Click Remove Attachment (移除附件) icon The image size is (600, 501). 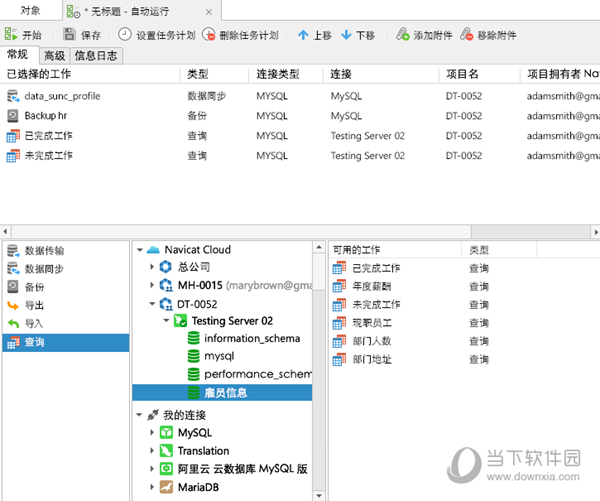coord(466,34)
